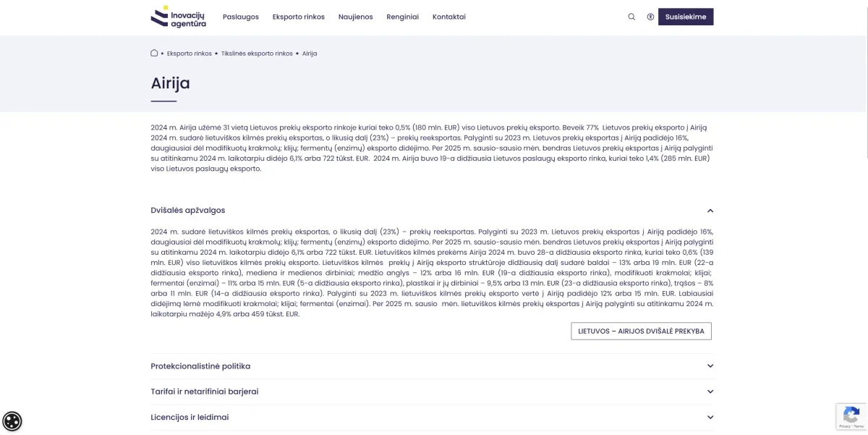868x435 pixels.
Task: Open cookie settings icon
Action: pos(12,421)
